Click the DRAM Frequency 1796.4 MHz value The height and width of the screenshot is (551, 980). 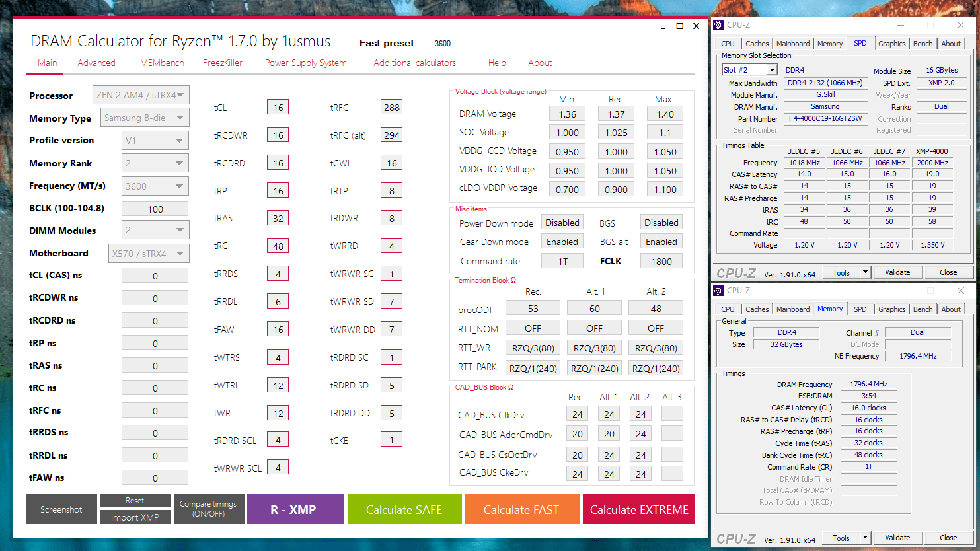coord(868,384)
